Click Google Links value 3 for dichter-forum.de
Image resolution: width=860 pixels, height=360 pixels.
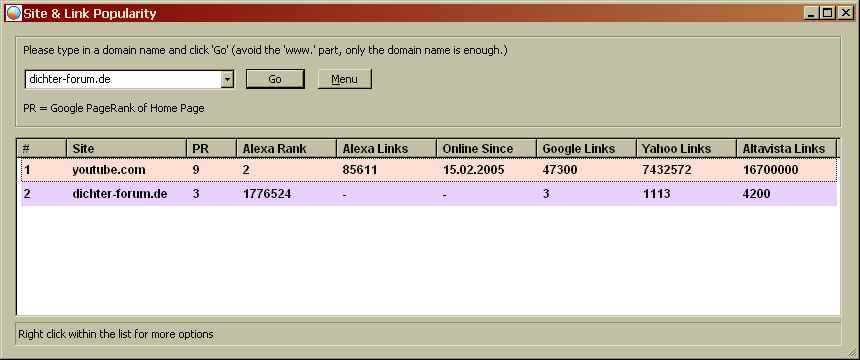546,194
